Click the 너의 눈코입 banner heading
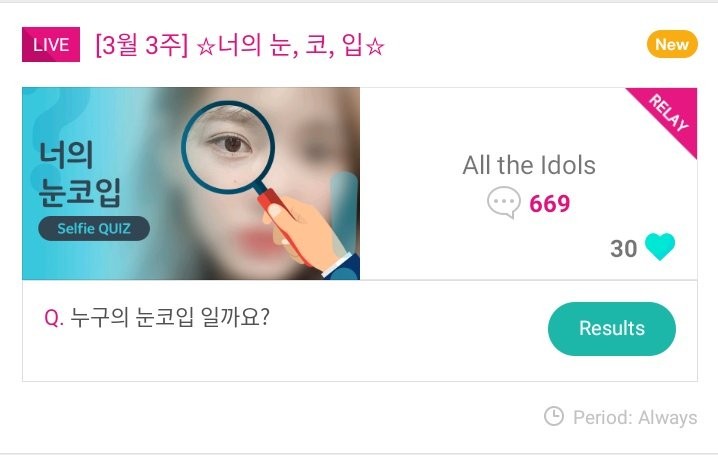This screenshot has width=718, height=455. coord(80,173)
